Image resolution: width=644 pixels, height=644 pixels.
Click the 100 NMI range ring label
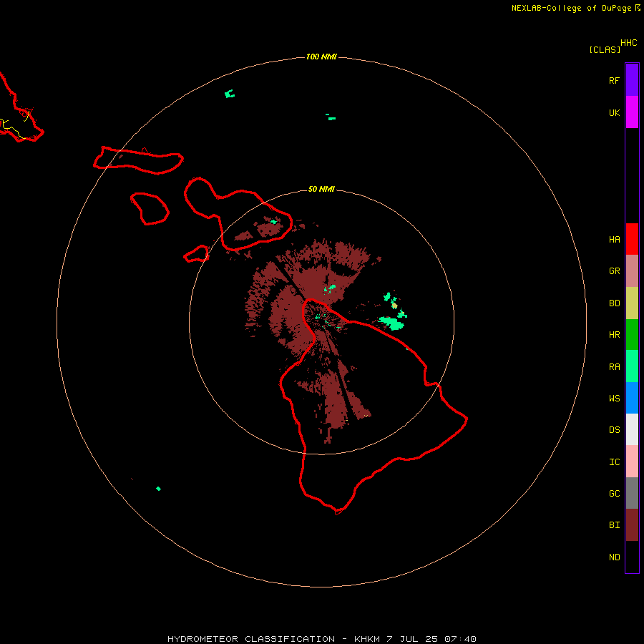point(321,57)
